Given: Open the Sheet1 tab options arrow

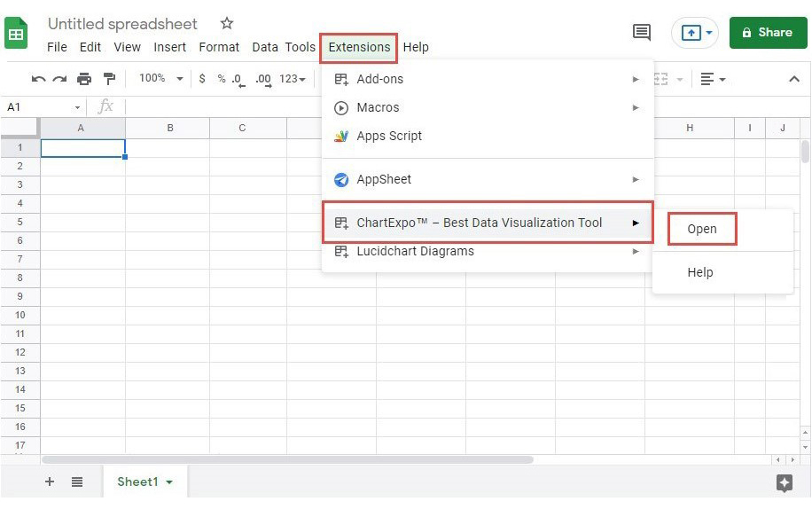Looking at the screenshot, I should click(169, 482).
